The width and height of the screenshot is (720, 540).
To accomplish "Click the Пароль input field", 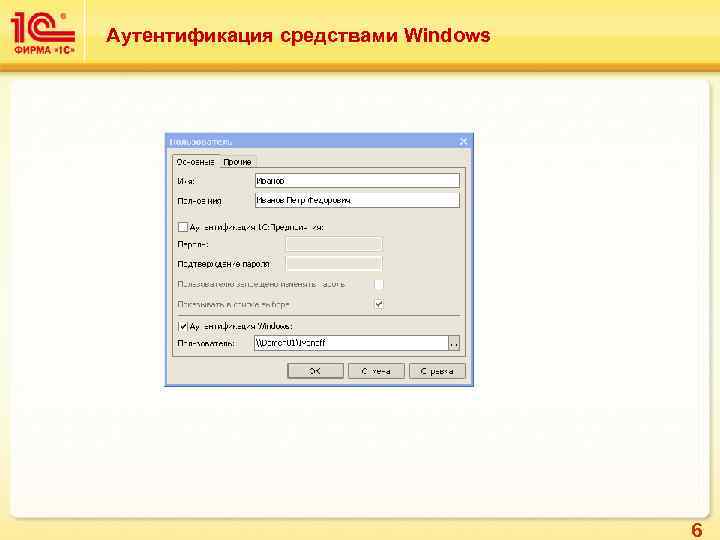I will (334, 244).
